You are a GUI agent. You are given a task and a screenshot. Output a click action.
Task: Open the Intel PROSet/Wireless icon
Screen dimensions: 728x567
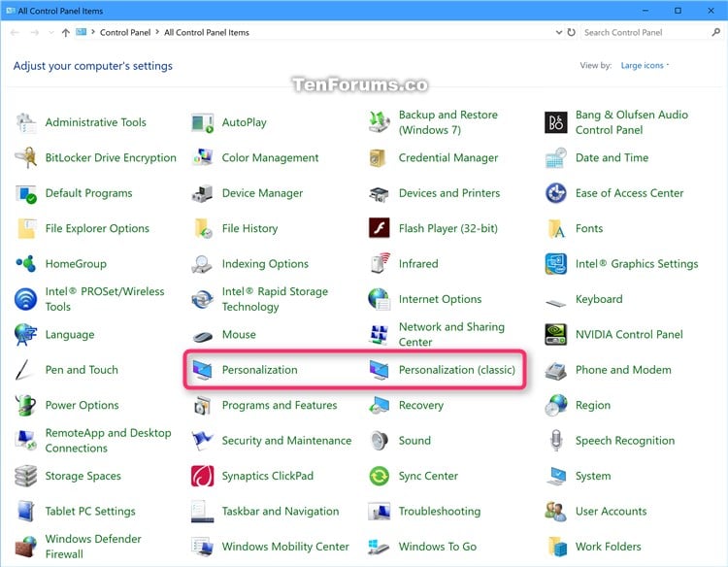click(26, 299)
